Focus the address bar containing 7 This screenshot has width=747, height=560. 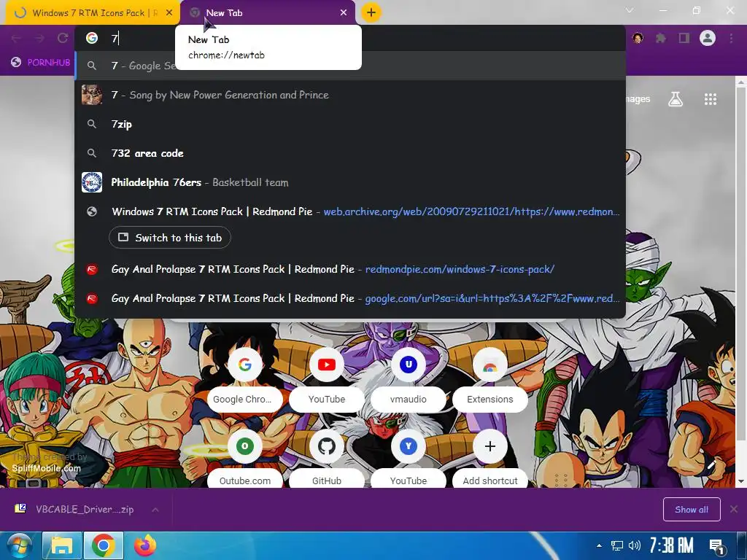349,38
